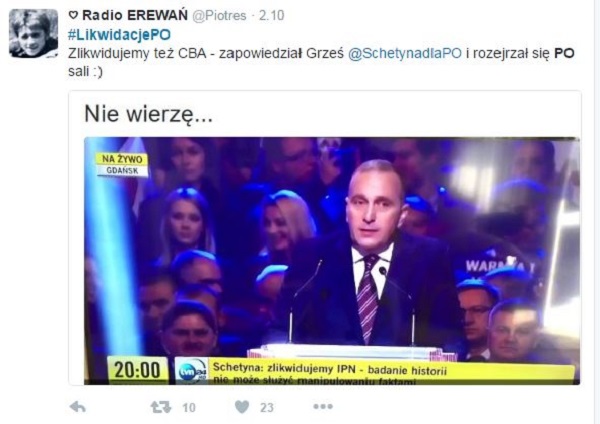Click the retweet count 10
The height and width of the screenshot is (424, 600).
point(189,408)
